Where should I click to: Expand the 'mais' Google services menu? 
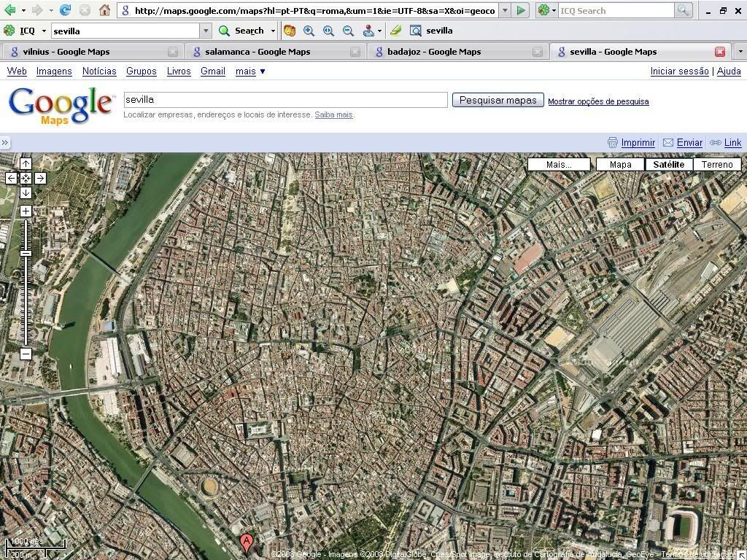[x=250, y=71]
